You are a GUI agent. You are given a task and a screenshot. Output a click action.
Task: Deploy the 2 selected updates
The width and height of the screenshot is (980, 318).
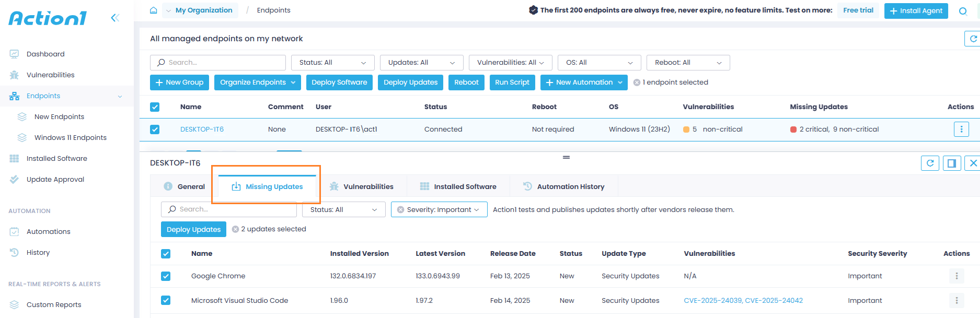[193, 230]
